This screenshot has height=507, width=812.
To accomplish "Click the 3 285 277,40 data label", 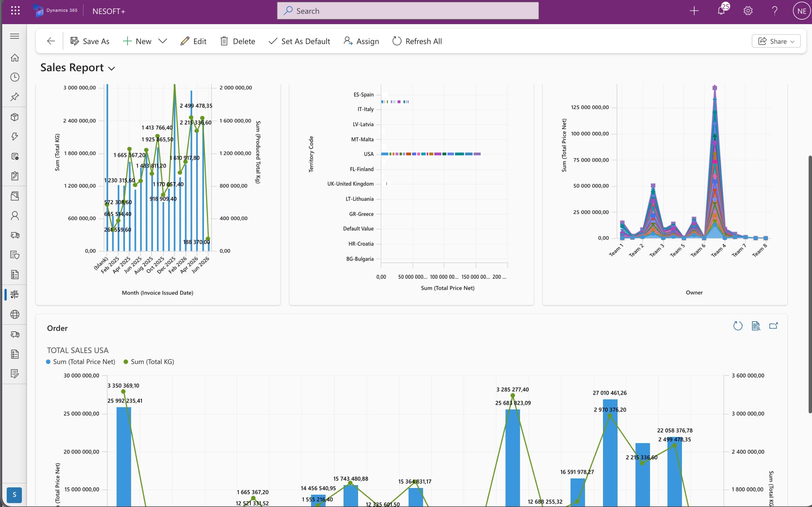I will pos(513,389).
